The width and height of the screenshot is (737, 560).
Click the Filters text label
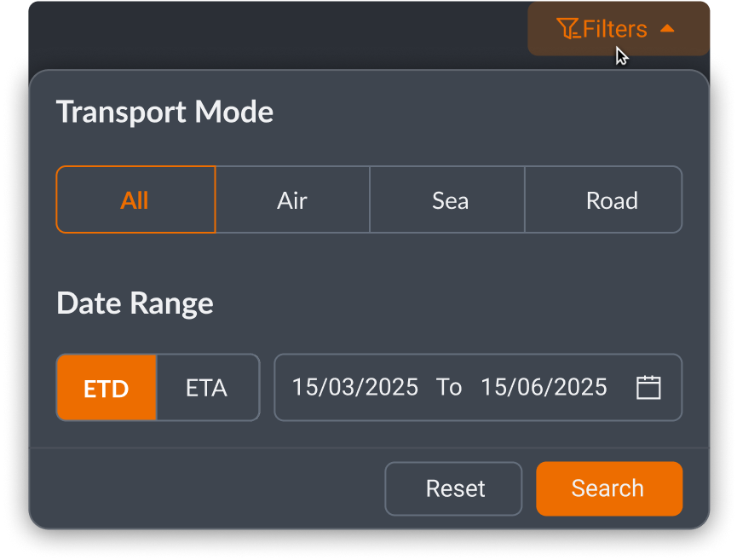click(615, 29)
